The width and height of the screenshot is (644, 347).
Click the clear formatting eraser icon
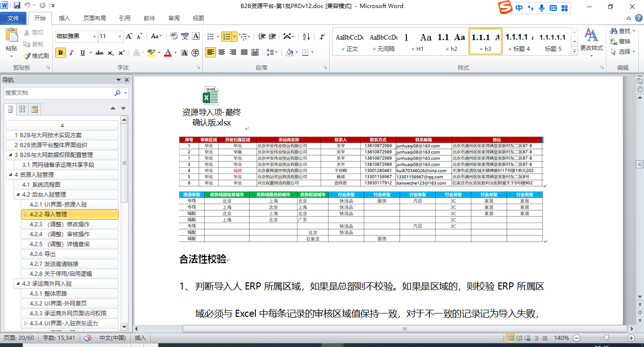point(174,36)
